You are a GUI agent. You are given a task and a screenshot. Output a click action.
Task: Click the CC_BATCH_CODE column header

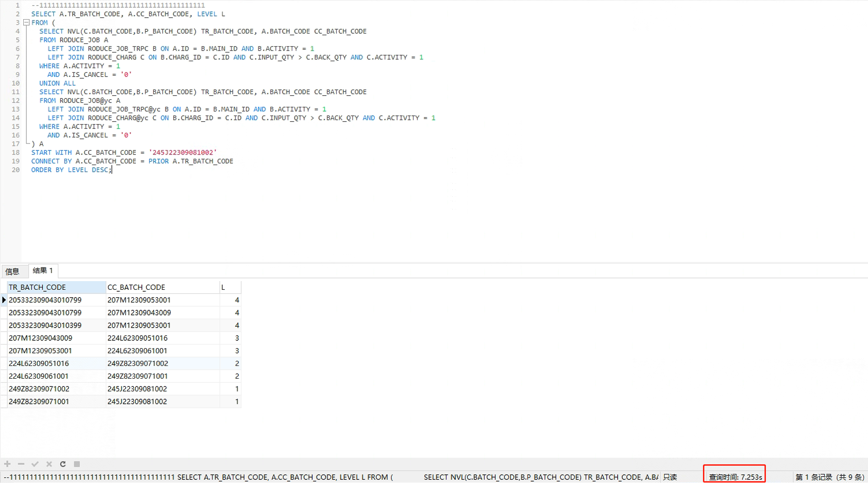pos(163,287)
